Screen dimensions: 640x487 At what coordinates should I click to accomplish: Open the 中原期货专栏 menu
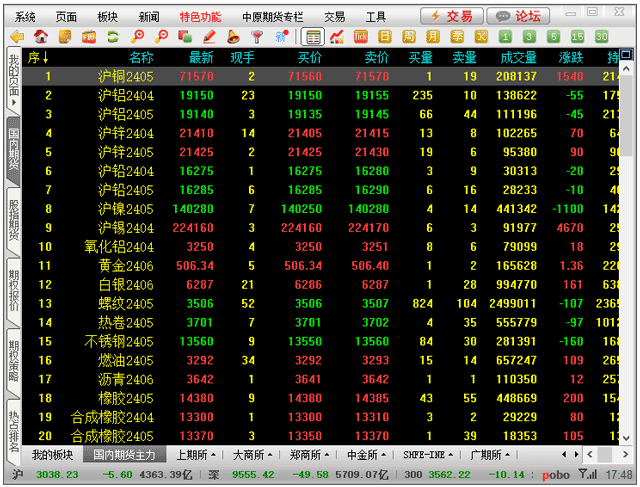click(x=273, y=17)
